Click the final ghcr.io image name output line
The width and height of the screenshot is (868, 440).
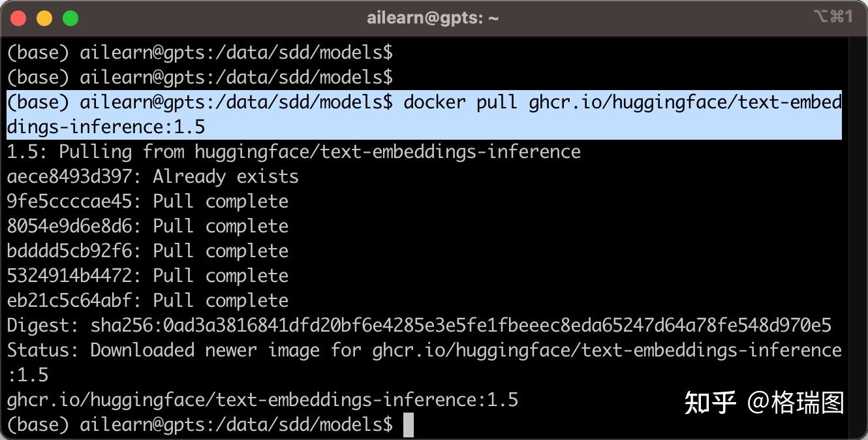tap(262, 400)
